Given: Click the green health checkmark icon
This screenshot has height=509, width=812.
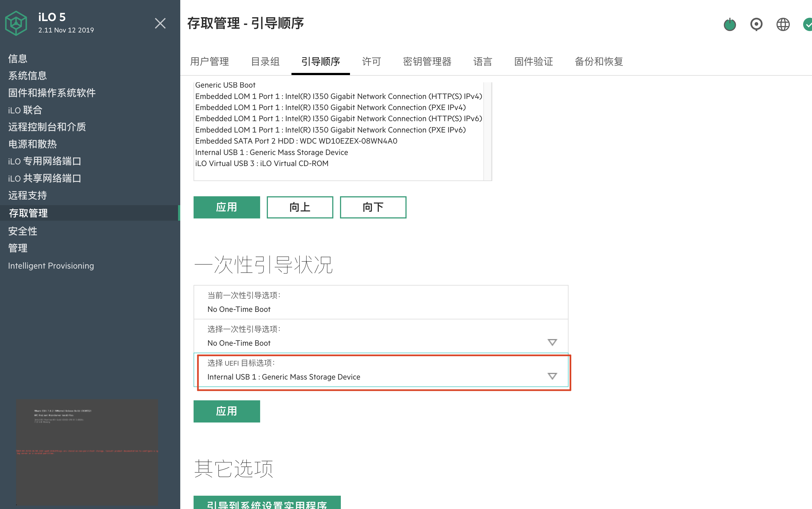Looking at the screenshot, I should click(x=808, y=24).
